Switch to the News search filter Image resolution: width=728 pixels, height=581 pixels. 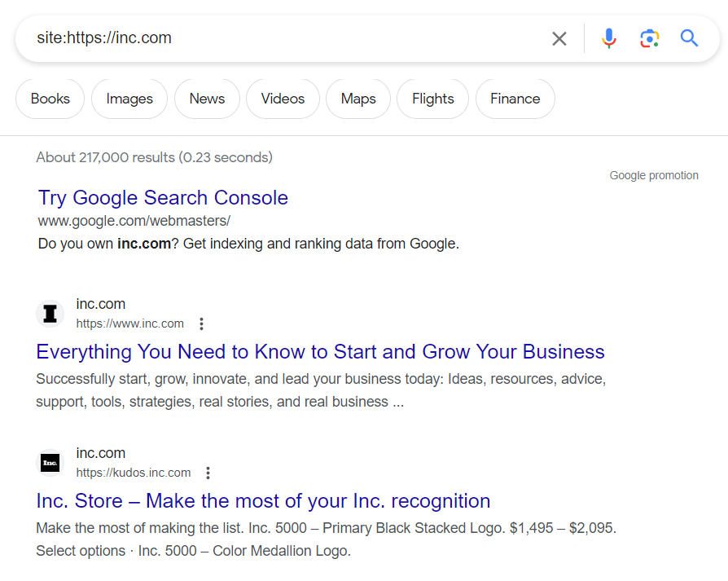207,99
